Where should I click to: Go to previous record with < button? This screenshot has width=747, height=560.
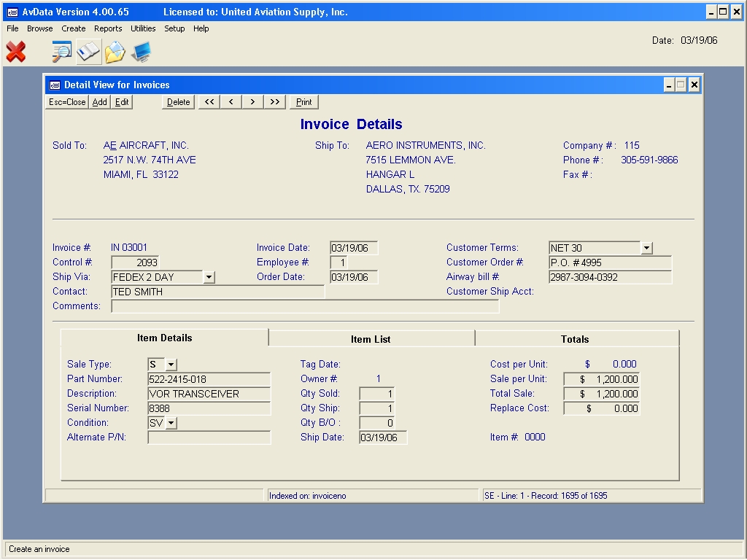(231, 102)
